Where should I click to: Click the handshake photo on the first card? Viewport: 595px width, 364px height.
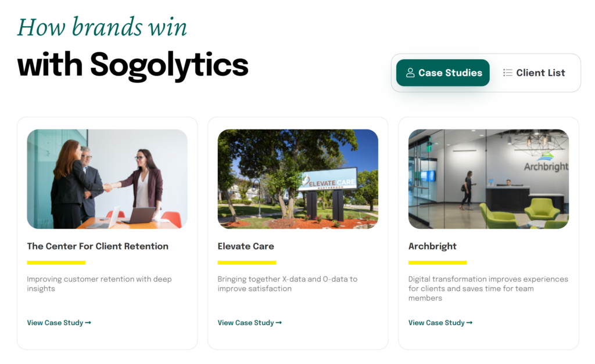tap(106, 179)
